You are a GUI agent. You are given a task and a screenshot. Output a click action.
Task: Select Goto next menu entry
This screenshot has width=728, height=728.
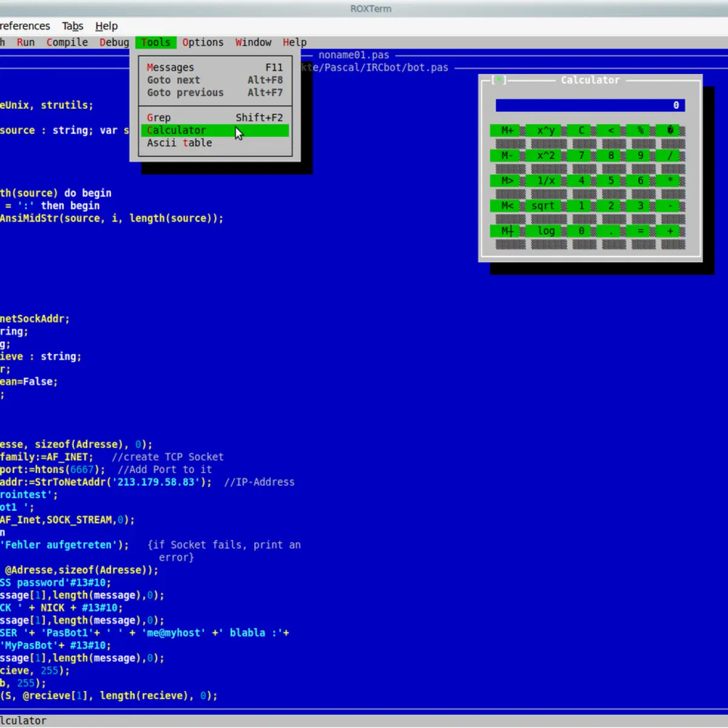tap(215, 80)
